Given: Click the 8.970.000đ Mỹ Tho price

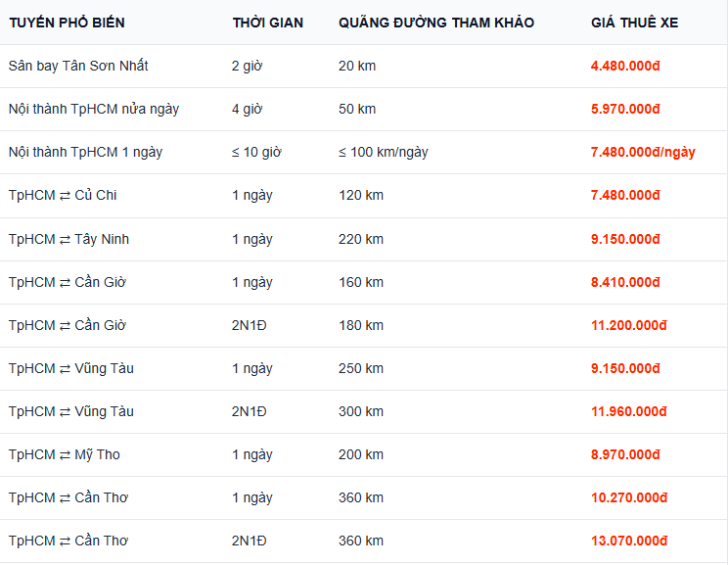Looking at the screenshot, I should point(625,454).
